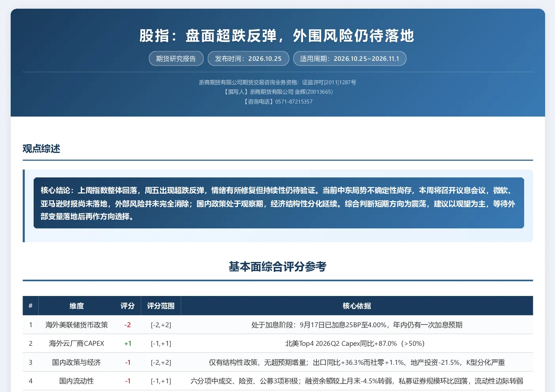The width and height of the screenshot is (555, 392).
Task: Click the 期货研究报告 badge
Action: point(176,58)
